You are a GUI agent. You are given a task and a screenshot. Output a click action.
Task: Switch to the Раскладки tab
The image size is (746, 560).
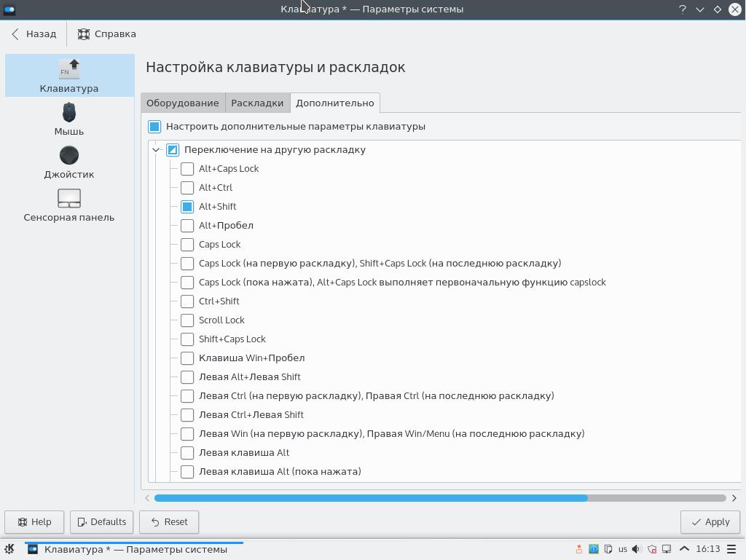(257, 103)
